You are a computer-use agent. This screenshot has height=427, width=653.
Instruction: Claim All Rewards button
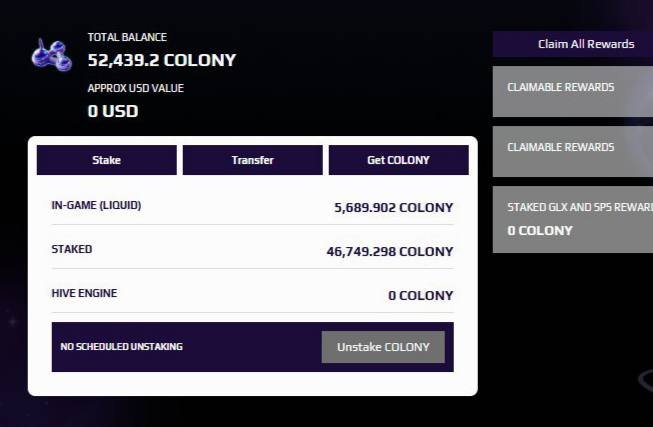point(573,44)
